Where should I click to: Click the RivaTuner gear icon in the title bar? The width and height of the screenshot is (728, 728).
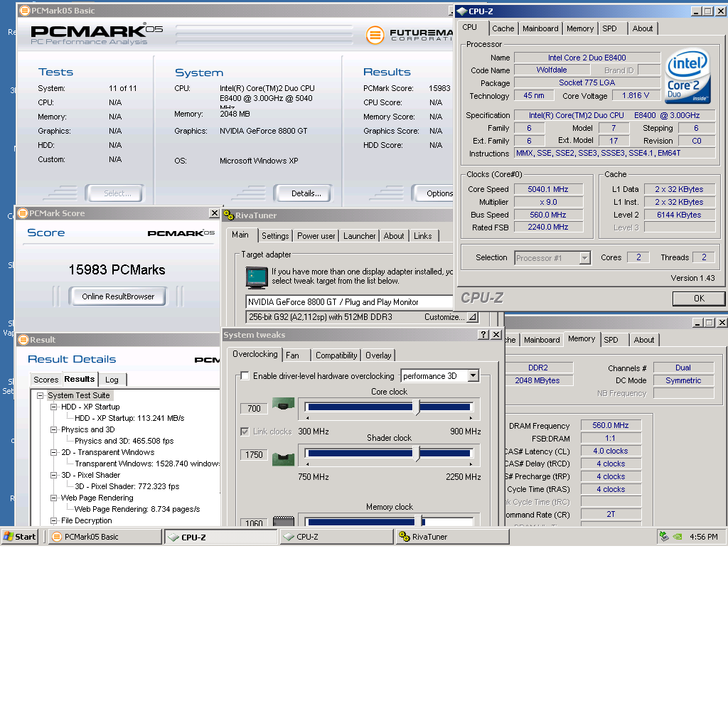pyautogui.click(x=229, y=215)
